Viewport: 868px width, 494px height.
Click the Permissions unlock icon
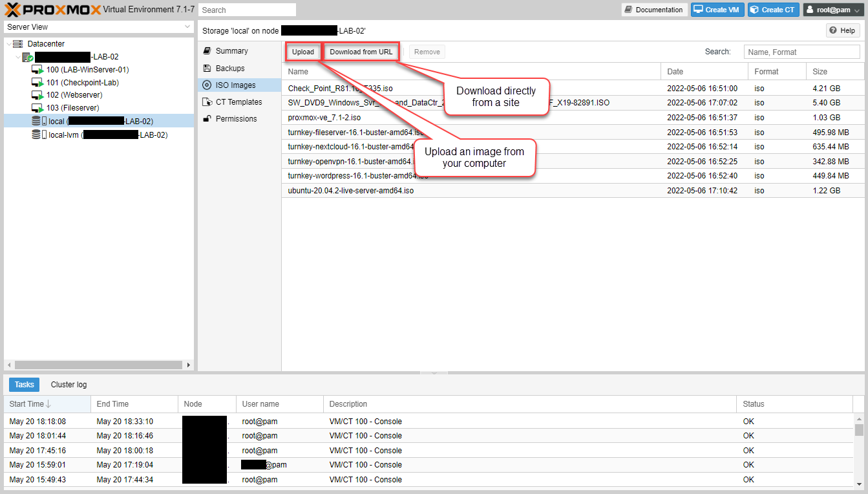(207, 118)
